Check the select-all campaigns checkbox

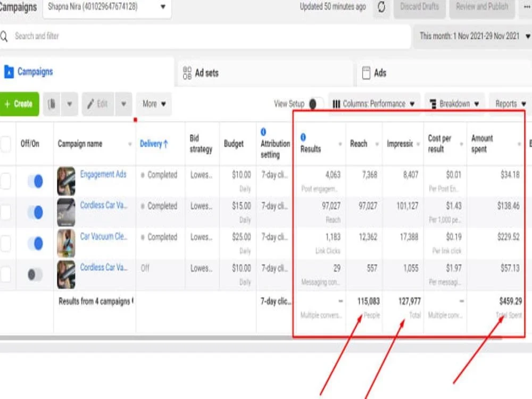(x=5, y=144)
